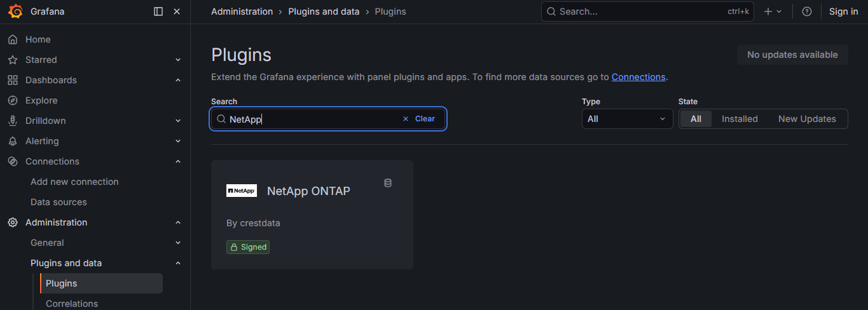This screenshot has width=868, height=310.
Task: Click the Plugins breadcrumb text
Action: click(390, 11)
